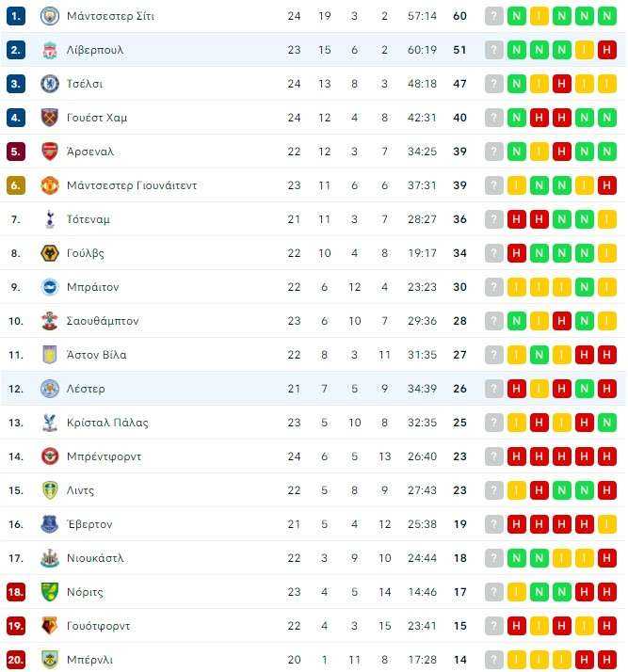Click rank badge 1 for Manchester City
Image resolution: width=628 pixels, height=672 pixels.
16,16
